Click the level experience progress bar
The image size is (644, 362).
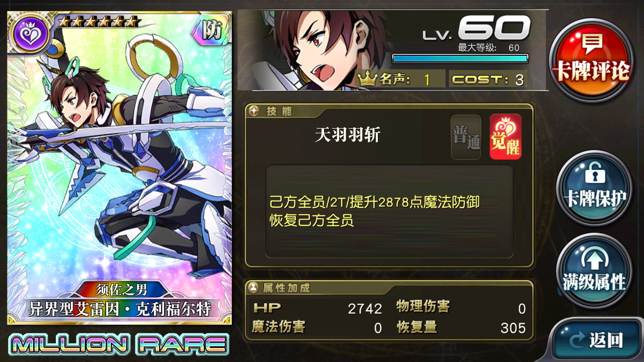pos(460,58)
